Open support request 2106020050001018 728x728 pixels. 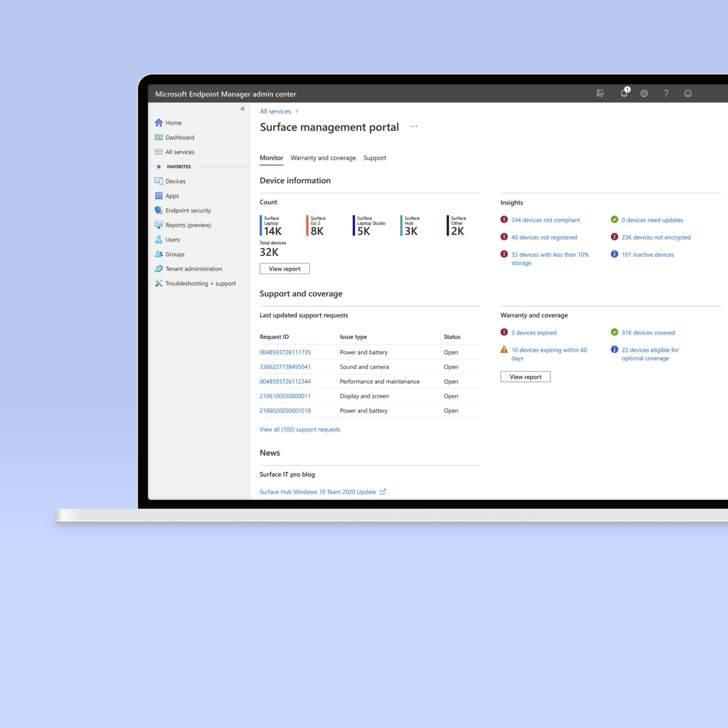(x=285, y=411)
